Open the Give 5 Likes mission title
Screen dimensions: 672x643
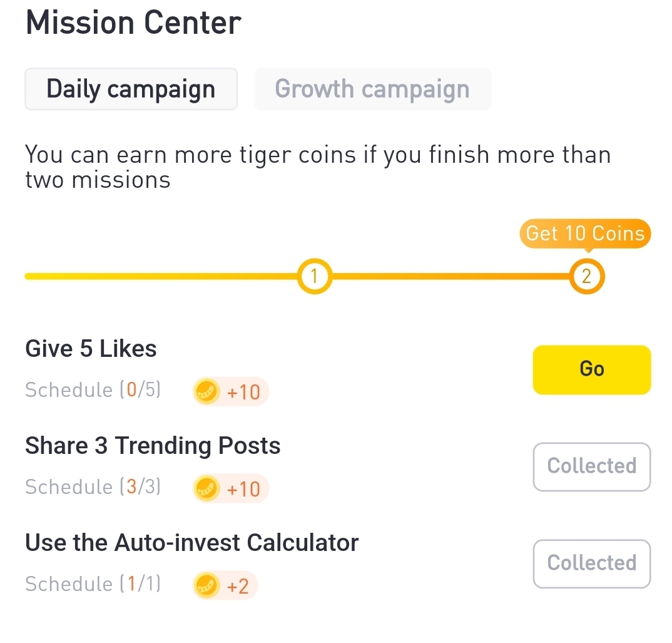(x=91, y=349)
